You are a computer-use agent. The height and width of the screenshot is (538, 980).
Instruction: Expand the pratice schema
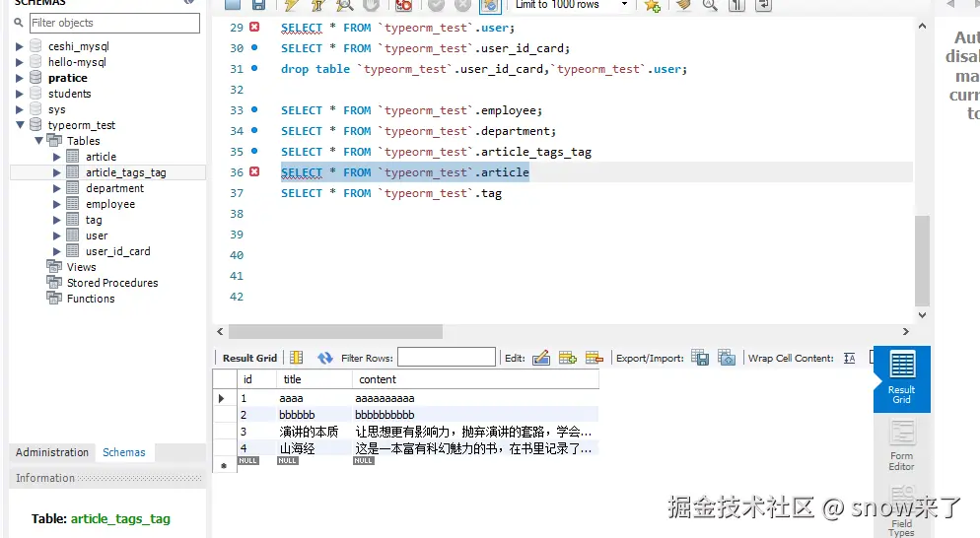point(20,78)
